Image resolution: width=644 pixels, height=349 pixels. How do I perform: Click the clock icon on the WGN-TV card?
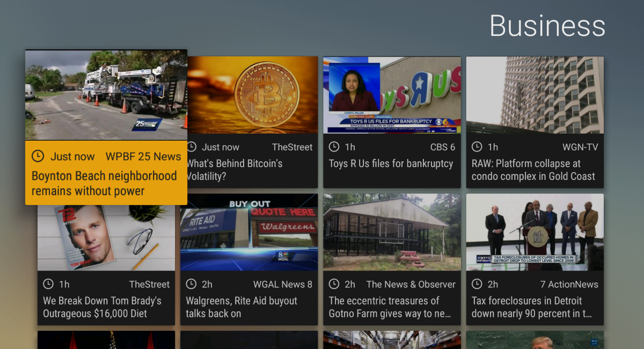tap(477, 147)
